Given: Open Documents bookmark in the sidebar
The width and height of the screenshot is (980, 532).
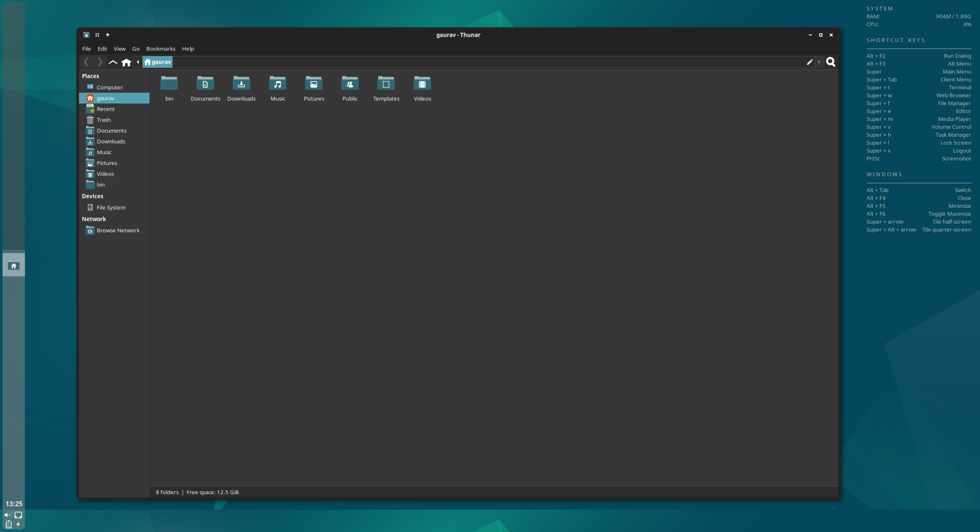Looking at the screenshot, I should (x=114, y=131).
